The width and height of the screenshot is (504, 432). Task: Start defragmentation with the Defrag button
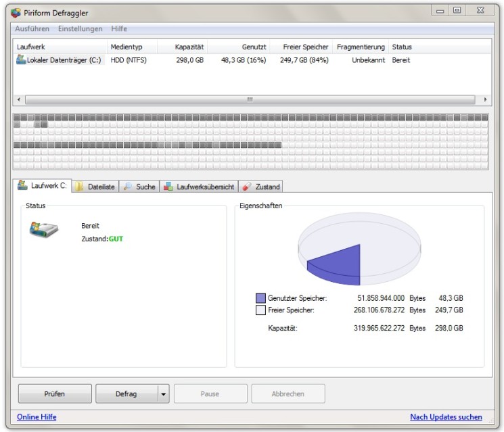click(x=127, y=393)
